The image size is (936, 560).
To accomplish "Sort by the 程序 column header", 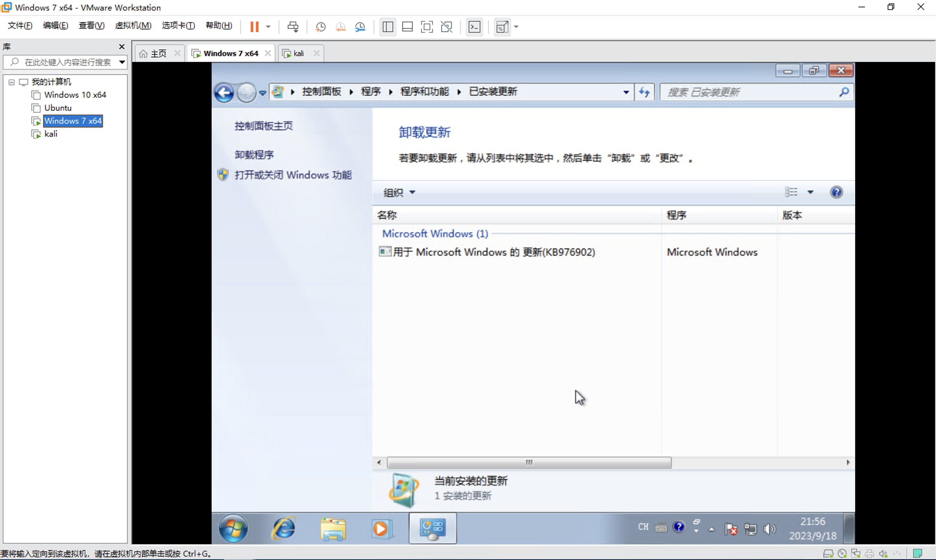I will [x=719, y=215].
